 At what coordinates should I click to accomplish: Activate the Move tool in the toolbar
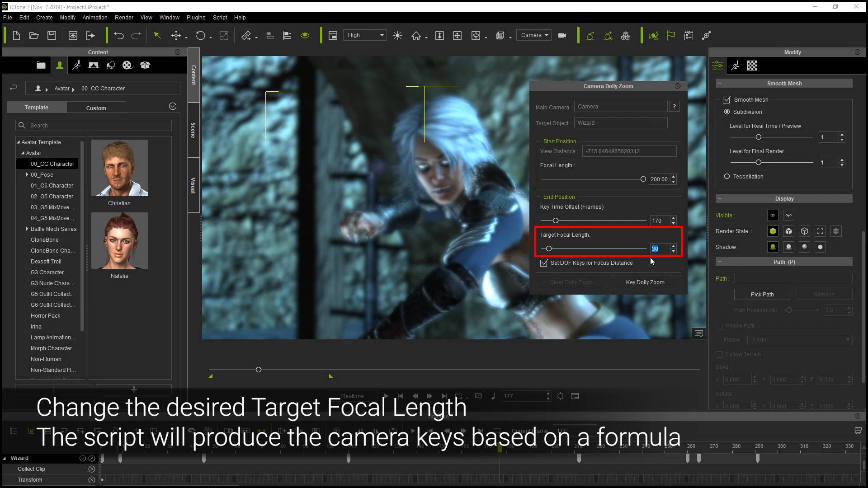(x=176, y=35)
